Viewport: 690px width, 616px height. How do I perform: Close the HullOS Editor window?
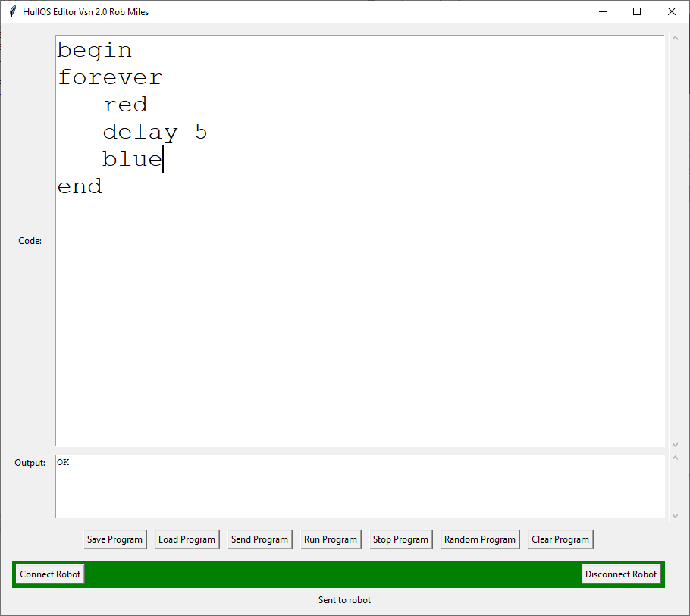click(x=672, y=12)
